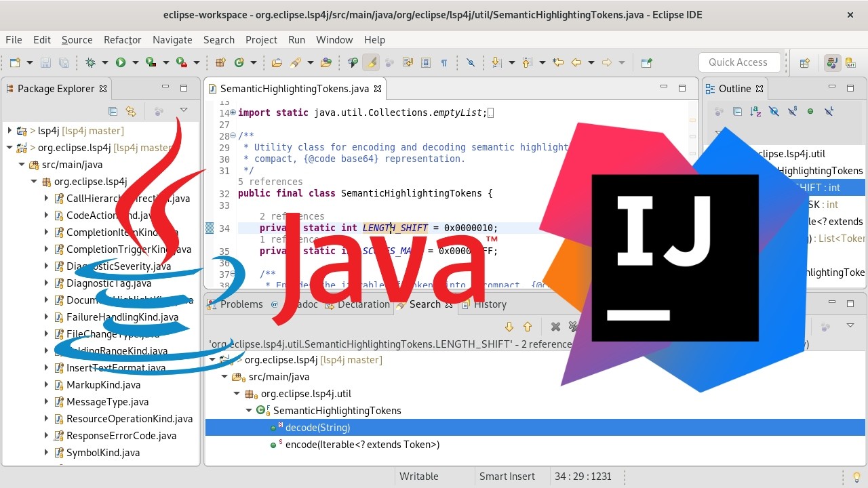868x488 pixels.
Task: Start Debug with the bug icon
Action: (90, 62)
